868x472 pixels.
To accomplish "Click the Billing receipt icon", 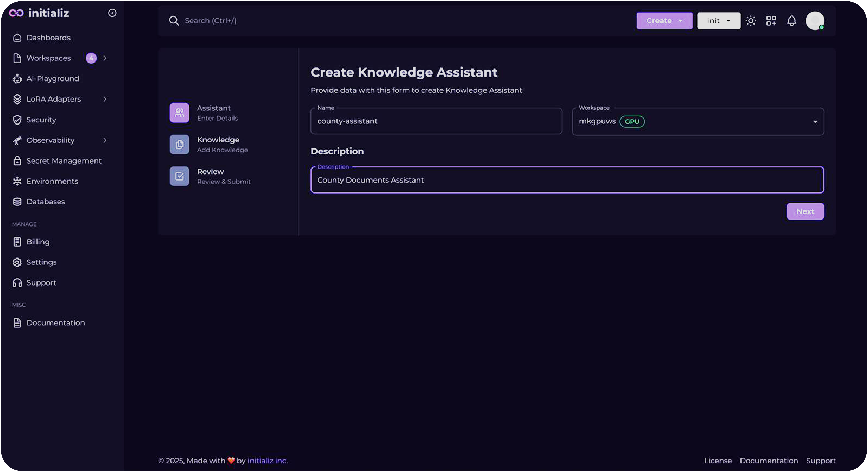I will coord(17,242).
